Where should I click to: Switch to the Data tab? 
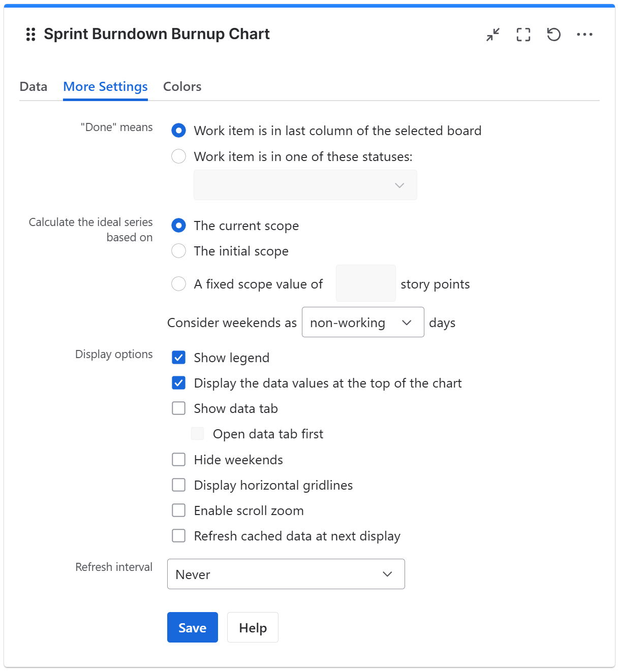(33, 86)
